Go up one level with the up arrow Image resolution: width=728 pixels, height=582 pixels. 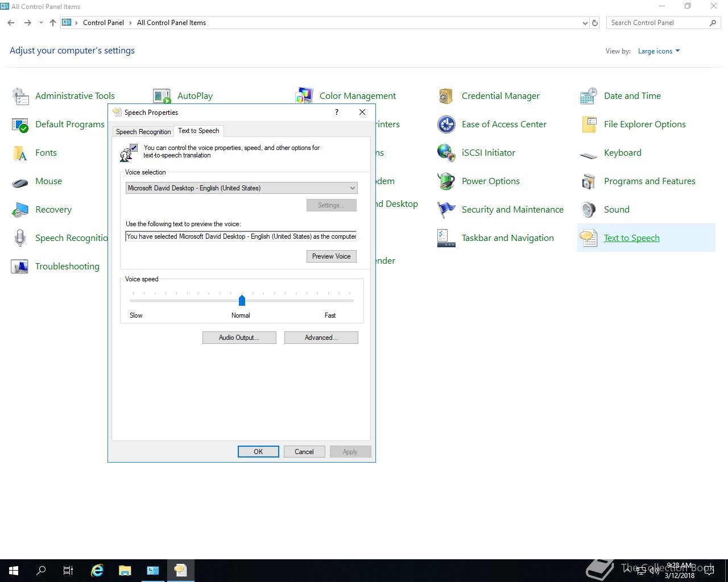coord(53,23)
